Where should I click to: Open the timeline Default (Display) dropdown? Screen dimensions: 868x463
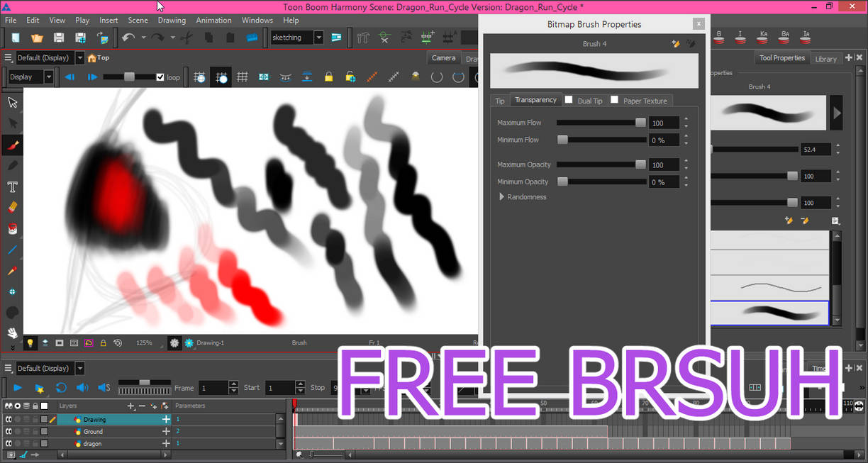point(79,368)
